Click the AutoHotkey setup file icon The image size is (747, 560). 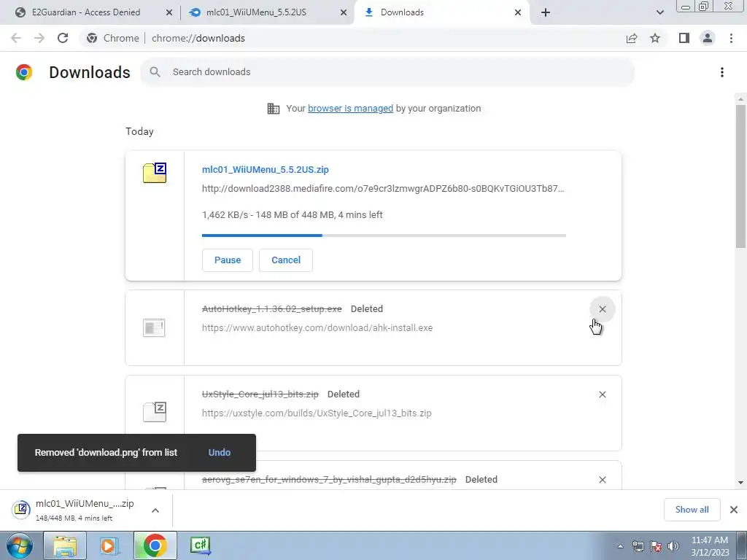tap(155, 327)
